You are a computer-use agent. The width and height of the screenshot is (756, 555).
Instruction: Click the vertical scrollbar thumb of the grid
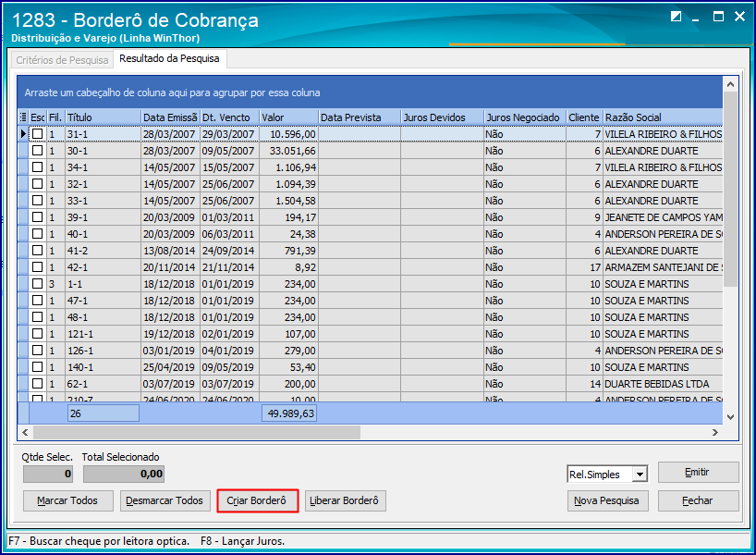pyautogui.click(x=730, y=185)
